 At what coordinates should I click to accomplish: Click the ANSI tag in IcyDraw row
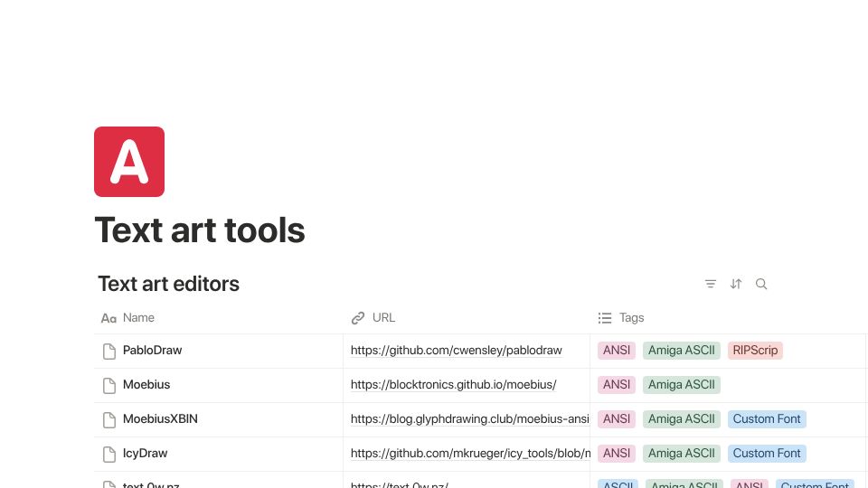(x=617, y=453)
